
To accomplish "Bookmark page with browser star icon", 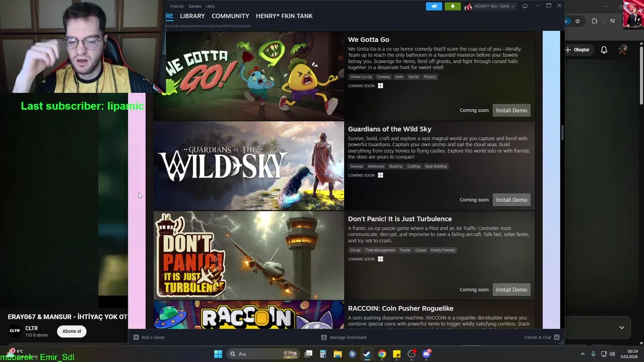I will click(578, 21).
